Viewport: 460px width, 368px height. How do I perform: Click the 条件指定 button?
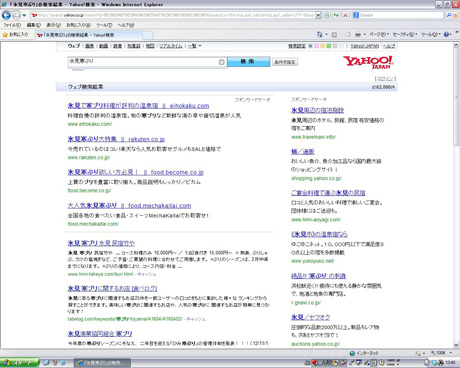(x=285, y=62)
